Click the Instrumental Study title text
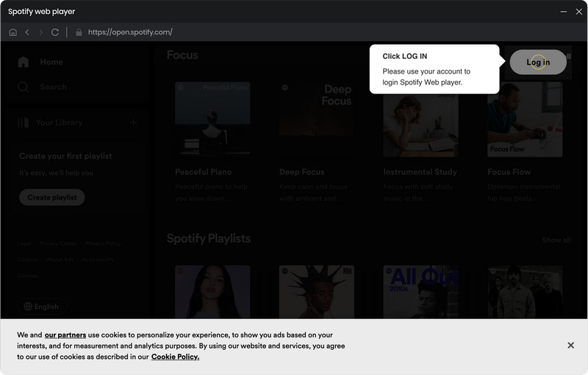 420,172
